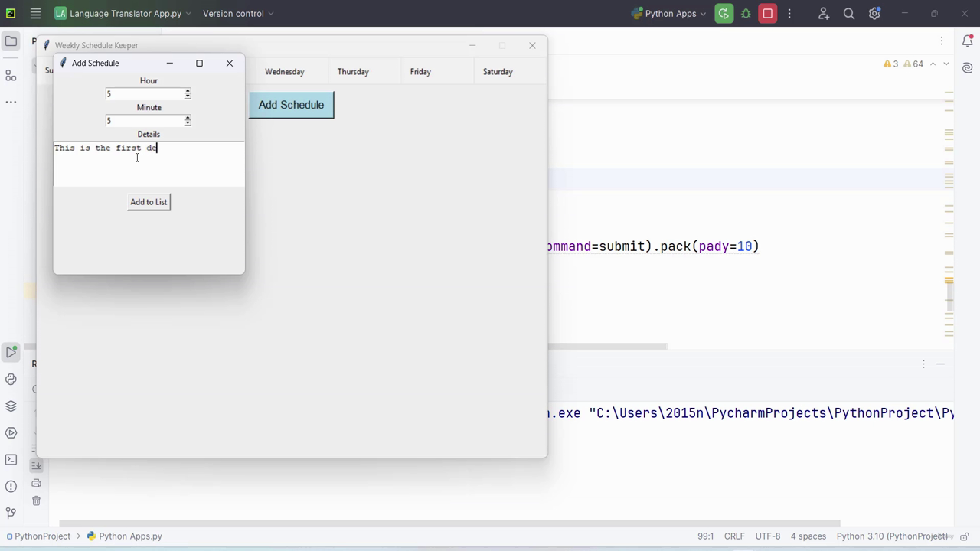The image size is (980, 551).
Task: Open more run actions menu in toolbar
Action: point(789,14)
